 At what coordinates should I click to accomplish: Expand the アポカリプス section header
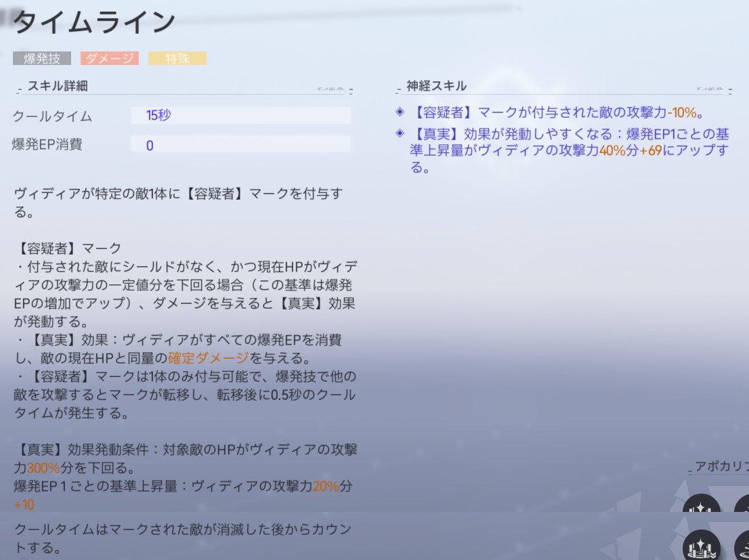coord(721,467)
